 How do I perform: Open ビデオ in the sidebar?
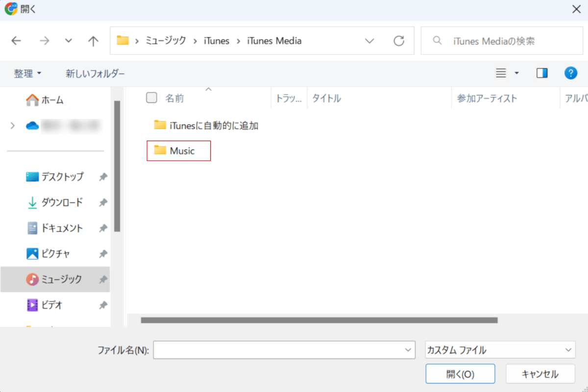[x=44, y=305]
